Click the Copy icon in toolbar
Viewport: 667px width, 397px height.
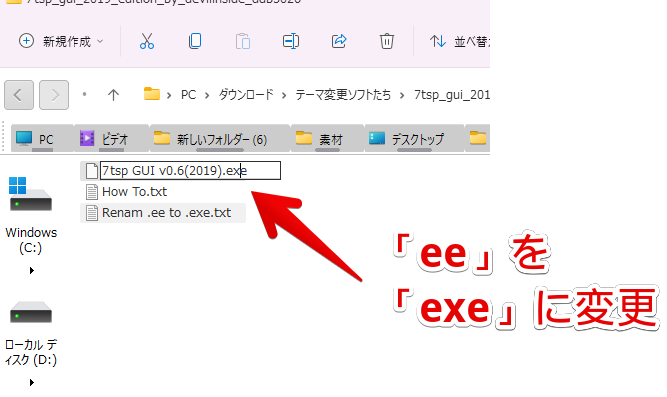coord(195,41)
